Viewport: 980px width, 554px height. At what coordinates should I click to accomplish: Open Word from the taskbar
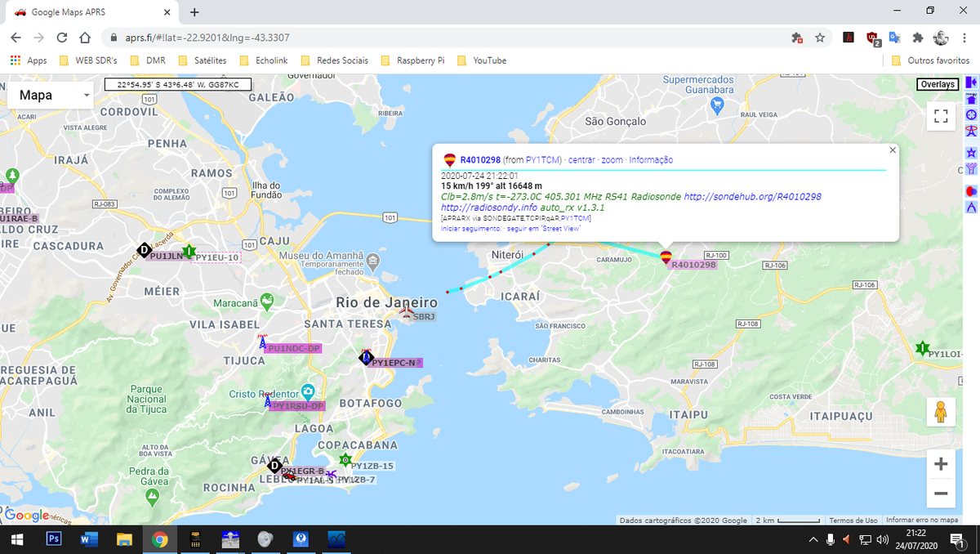[89, 539]
